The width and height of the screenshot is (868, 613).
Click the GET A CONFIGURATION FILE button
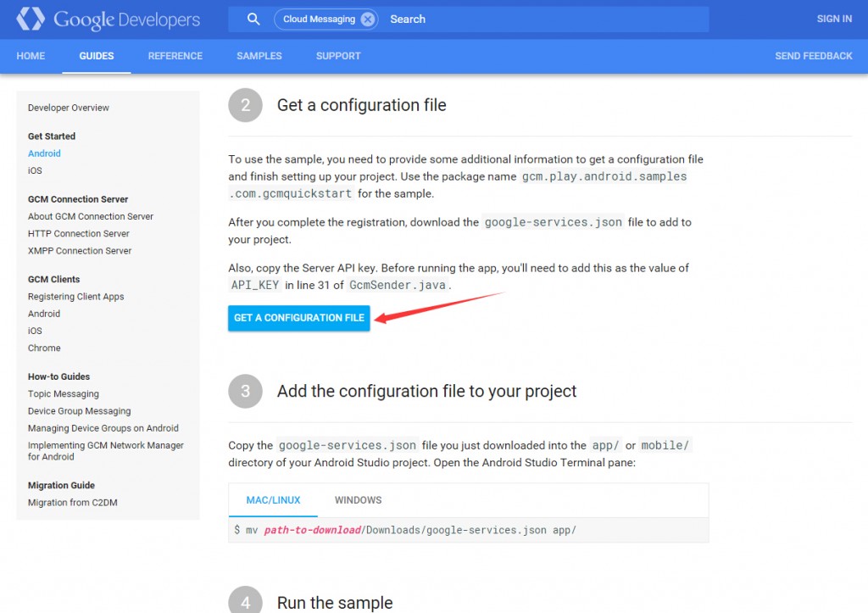(x=298, y=318)
